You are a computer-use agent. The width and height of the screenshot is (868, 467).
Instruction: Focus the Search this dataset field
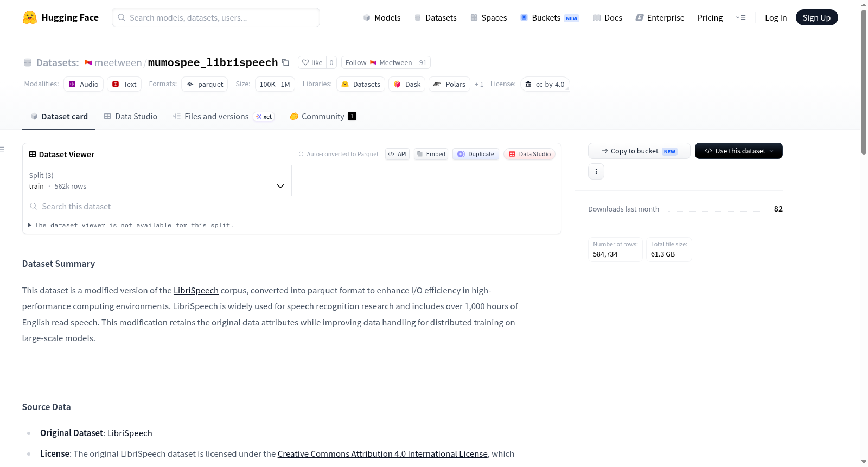click(x=292, y=206)
